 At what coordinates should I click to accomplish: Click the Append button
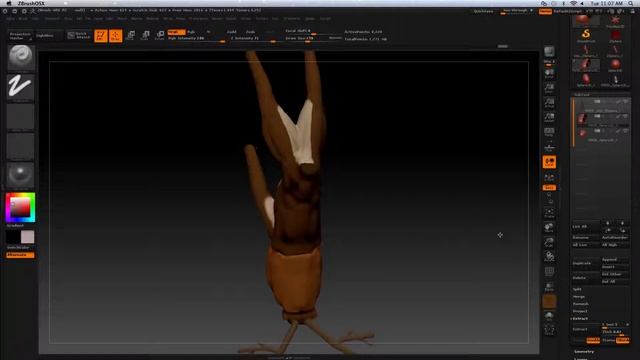click(614, 260)
